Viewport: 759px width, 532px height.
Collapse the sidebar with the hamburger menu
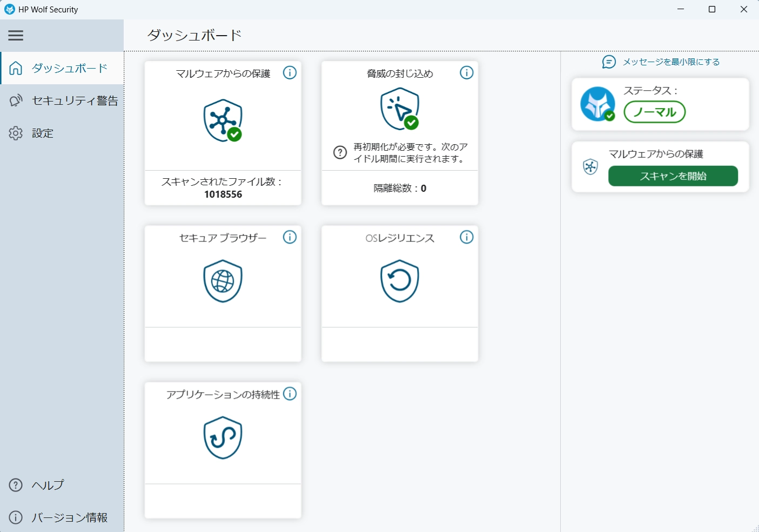pos(16,36)
